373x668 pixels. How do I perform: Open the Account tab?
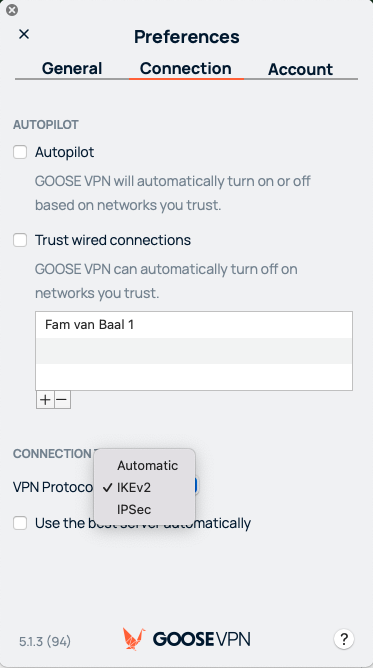pyautogui.click(x=300, y=69)
